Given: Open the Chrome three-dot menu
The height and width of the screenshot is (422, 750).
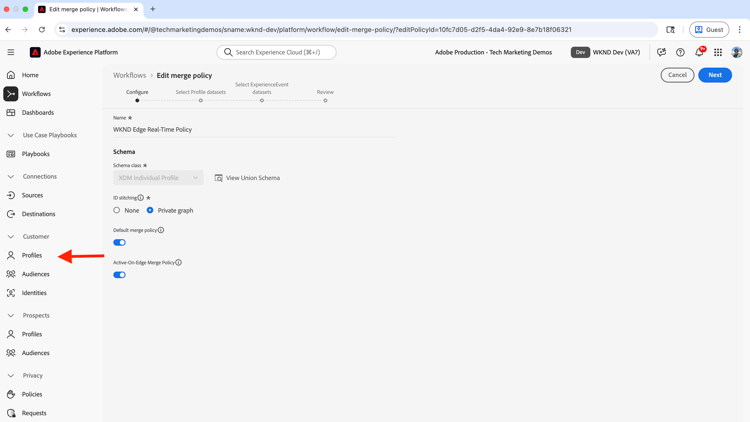Looking at the screenshot, I should pyautogui.click(x=739, y=30).
